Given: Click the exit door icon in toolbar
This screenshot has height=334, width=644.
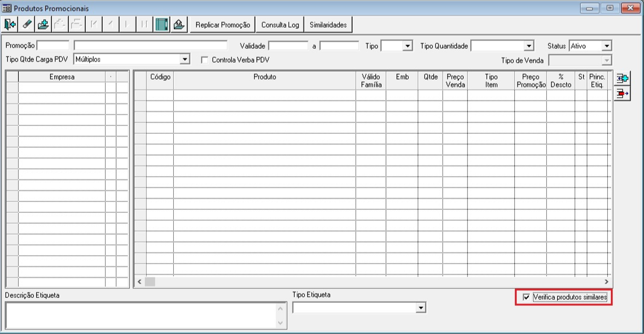Looking at the screenshot, I should (10, 25).
